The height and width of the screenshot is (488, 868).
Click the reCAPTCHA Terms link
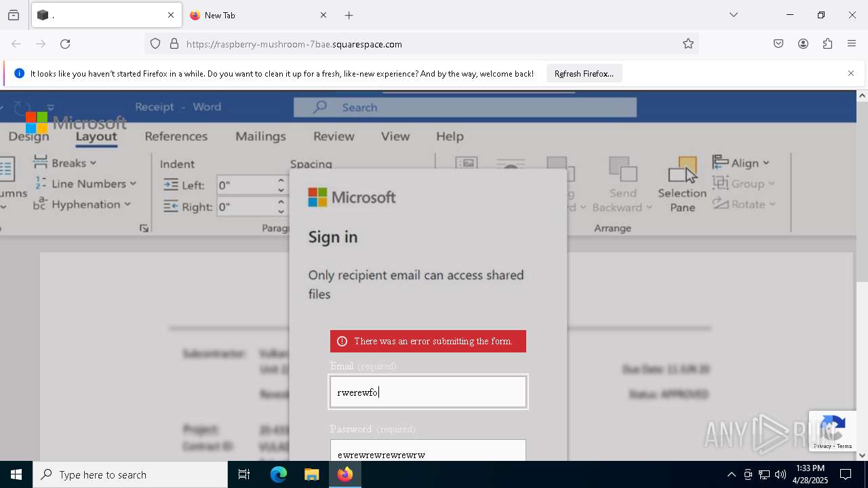pyautogui.click(x=844, y=446)
